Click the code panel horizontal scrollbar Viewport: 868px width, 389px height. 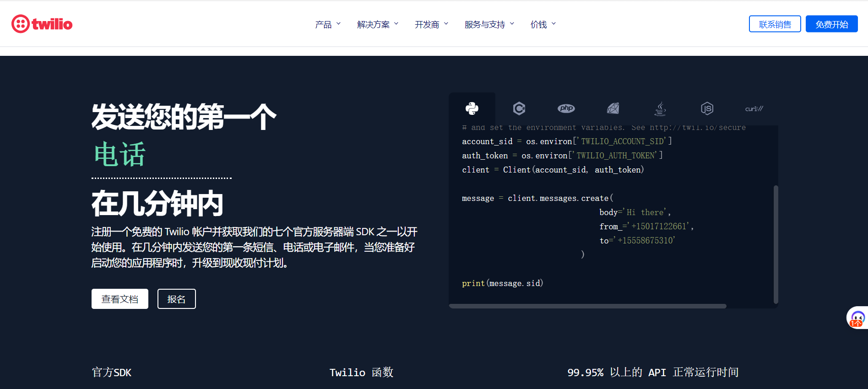coord(588,306)
